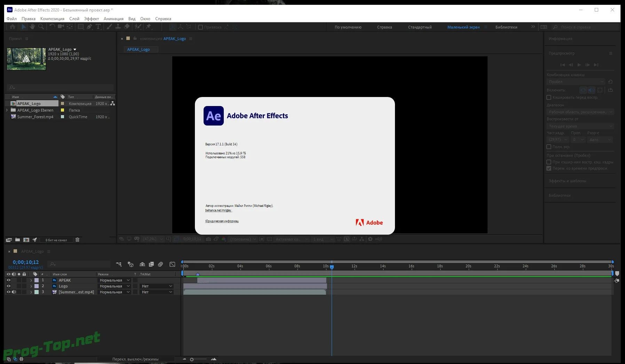Toggle shy layers hide icon in timeline
Viewport: 625px width, 364px height.
click(142, 264)
